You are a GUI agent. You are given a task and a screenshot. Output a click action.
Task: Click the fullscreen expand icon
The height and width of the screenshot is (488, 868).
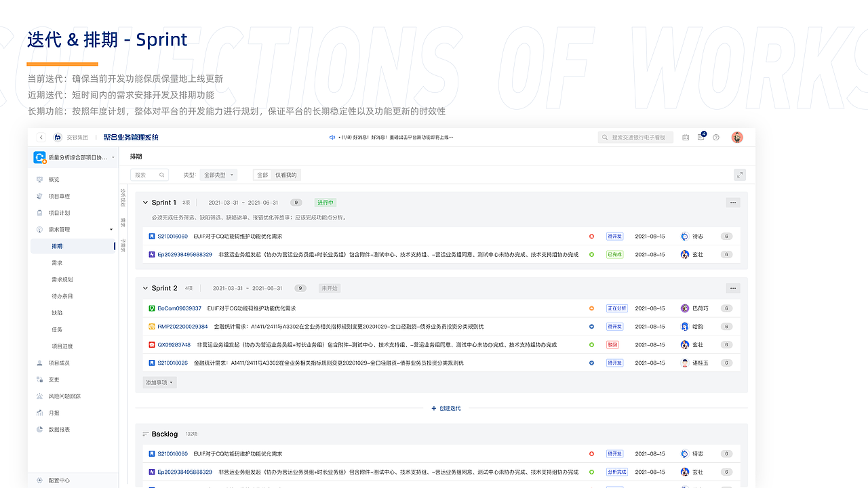[x=740, y=175]
